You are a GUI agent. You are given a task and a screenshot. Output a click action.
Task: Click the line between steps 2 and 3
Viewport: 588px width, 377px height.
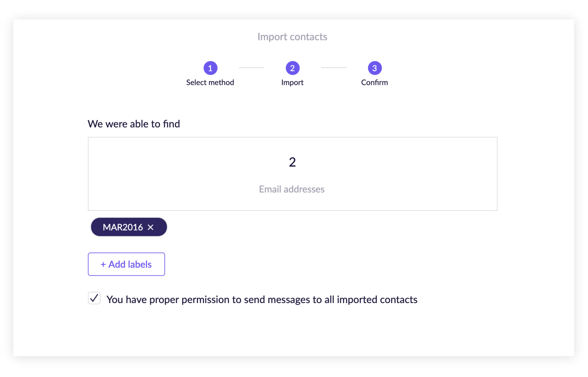(333, 68)
